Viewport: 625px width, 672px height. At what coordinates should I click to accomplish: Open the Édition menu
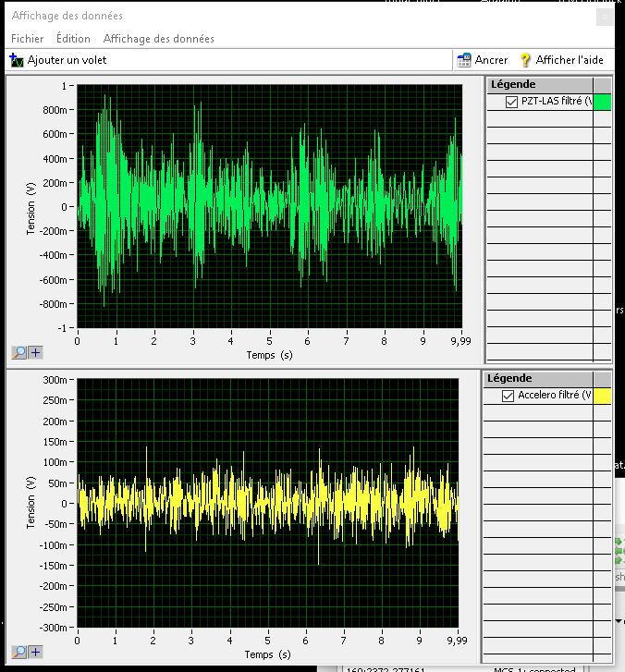[x=73, y=39]
